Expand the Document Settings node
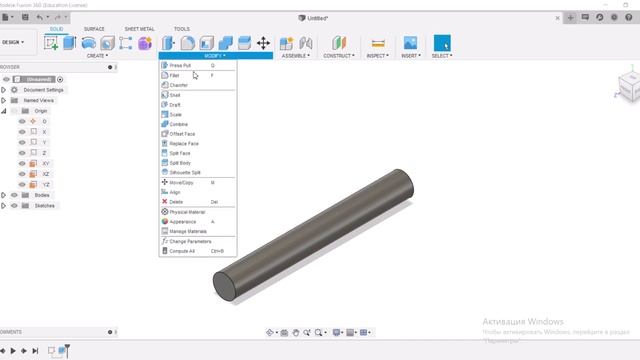640x360 pixels. (x=4, y=90)
